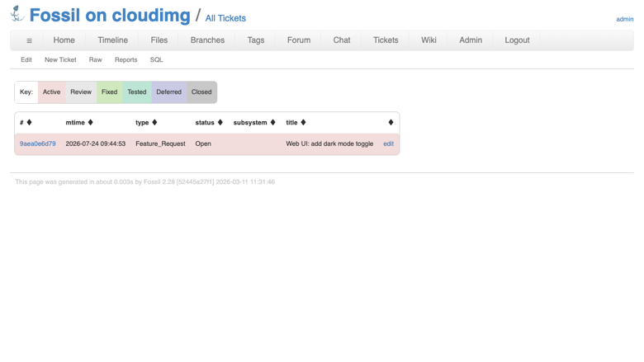644x362 pixels.
Task: Open the Admin page
Action: tap(471, 40)
